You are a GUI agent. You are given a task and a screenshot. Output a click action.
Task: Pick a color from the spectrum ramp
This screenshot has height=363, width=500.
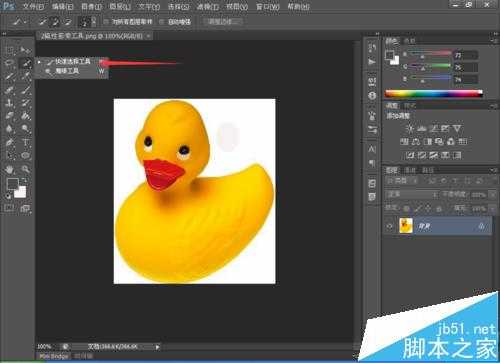coord(434,94)
